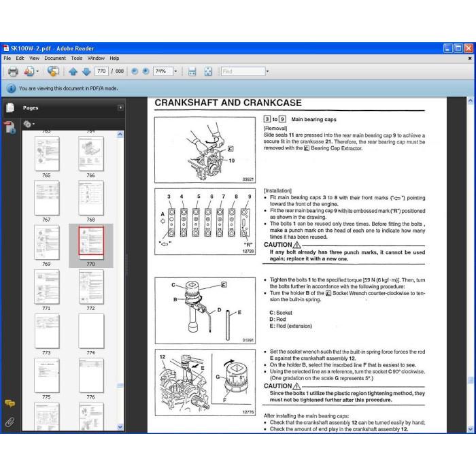The height and width of the screenshot is (476, 476).
Task: Go to previous page with up arrow
Action: (x=73, y=71)
